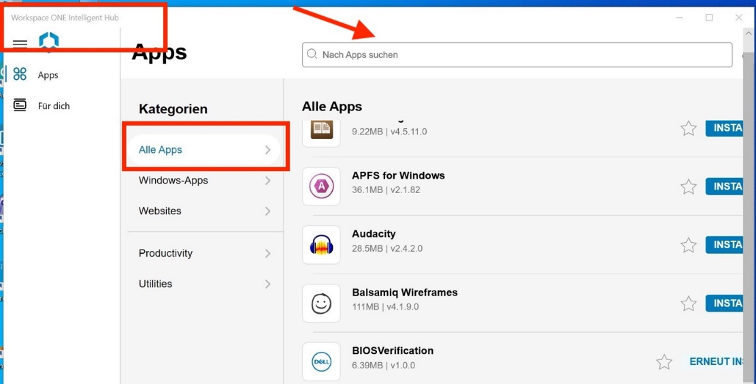This screenshot has height=385, width=756.
Task: Install the 9.22MB v4.5.11.0 app
Action: click(x=724, y=128)
